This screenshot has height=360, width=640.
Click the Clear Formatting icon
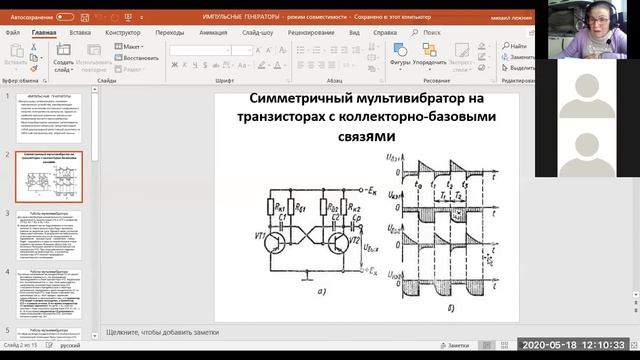tap(282, 50)
